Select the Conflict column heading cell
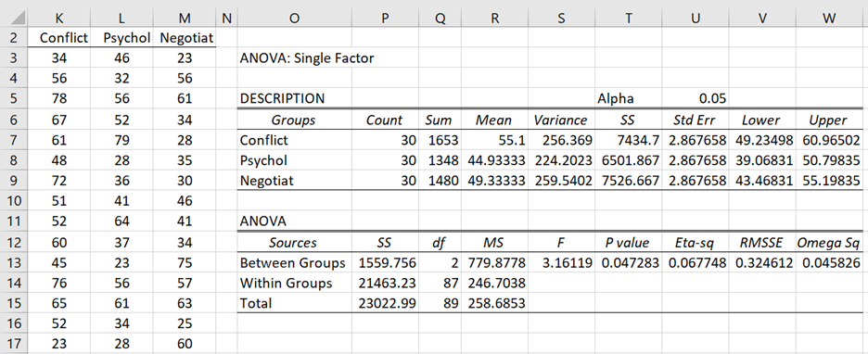This screenshot has height=354, width=868. pos(58,38)
